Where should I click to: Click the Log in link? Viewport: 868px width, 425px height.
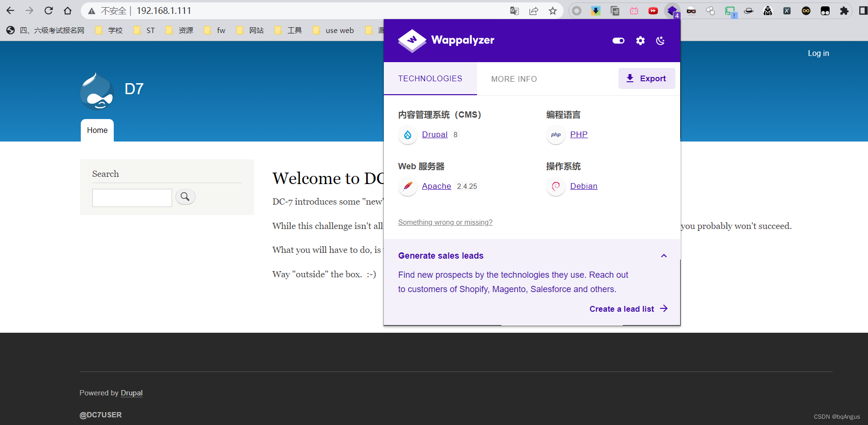click(818, 54)
